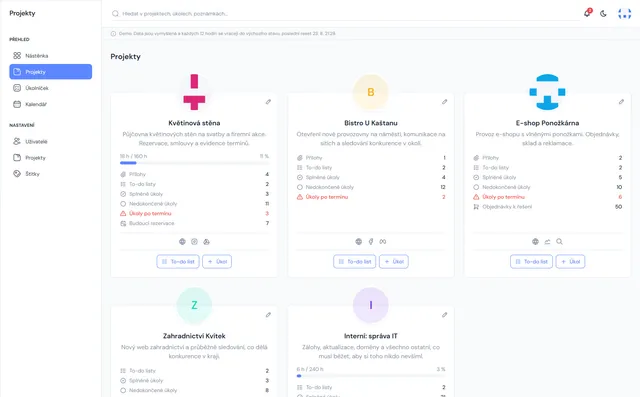Open the user avatar menu
Viewport: 640px width, 397px height.
pyautogui.click(x=624, y=13)
